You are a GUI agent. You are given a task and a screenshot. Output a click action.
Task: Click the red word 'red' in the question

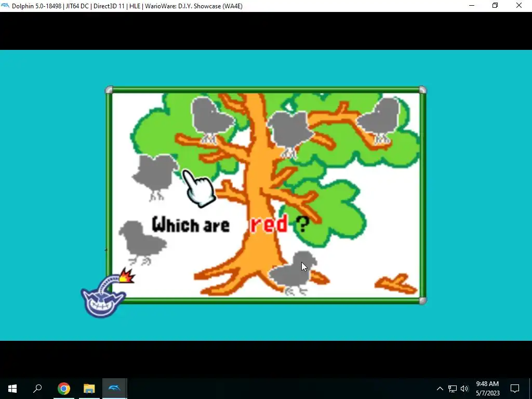click(x=269, y=223)
